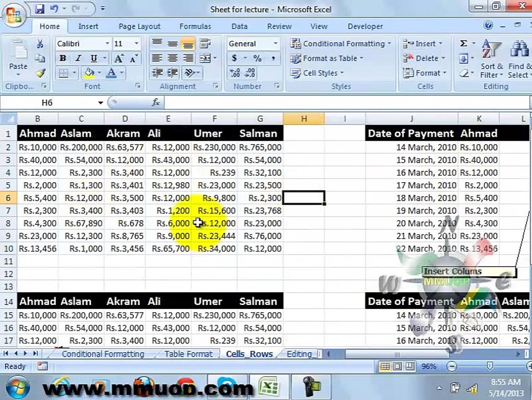This screenshot has width=532, height=400.
Task: Open the Excel Help question mark
Action: [x=488, y=26]
